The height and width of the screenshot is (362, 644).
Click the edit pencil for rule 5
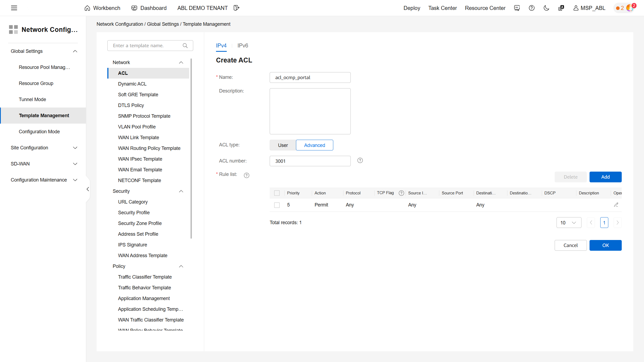pos(616,205)
